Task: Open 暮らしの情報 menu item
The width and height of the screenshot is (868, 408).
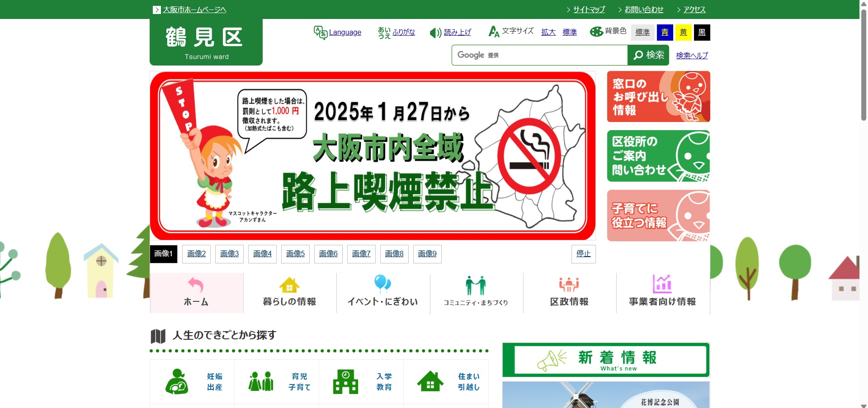Action: click(x=290, y=293)
